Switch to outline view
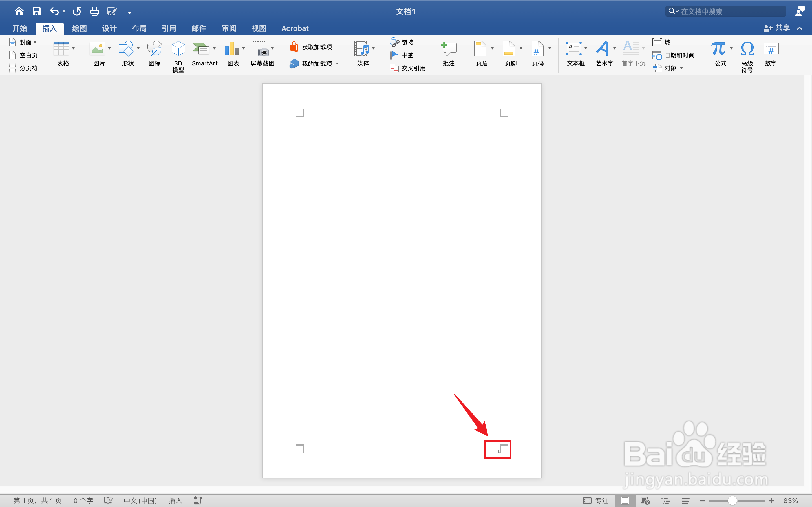812x507 pixels. [666, 500]
